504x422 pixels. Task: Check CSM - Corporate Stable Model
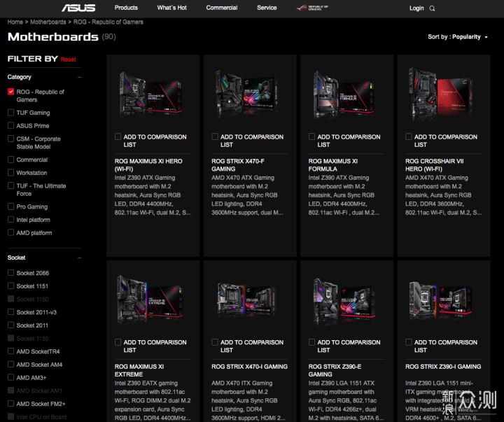[11, 139]
